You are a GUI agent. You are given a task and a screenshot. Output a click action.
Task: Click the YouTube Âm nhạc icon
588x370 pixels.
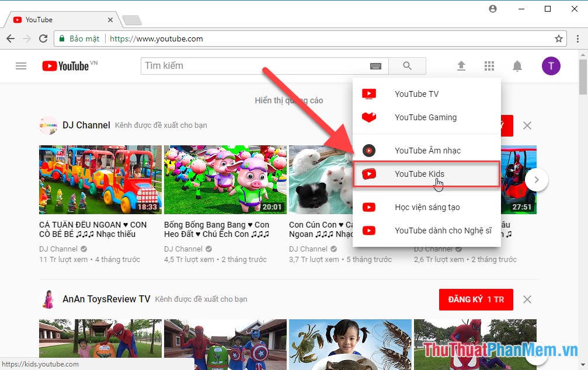369,150
